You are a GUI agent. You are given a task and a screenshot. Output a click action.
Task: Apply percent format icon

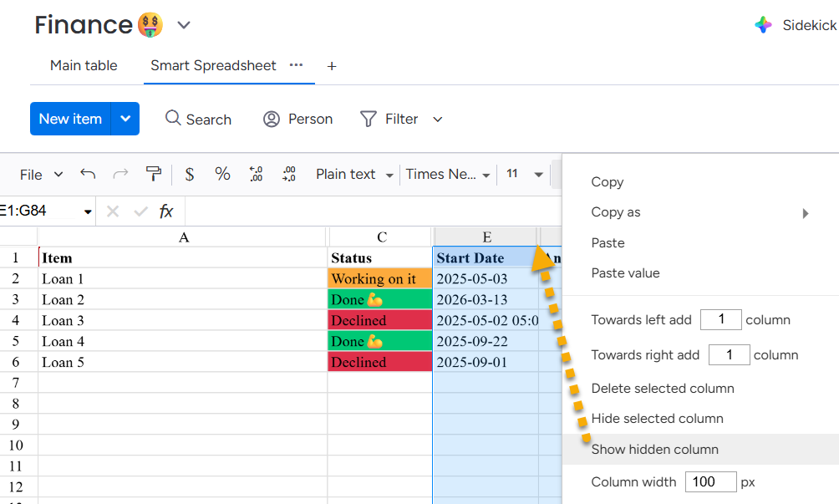222,174
